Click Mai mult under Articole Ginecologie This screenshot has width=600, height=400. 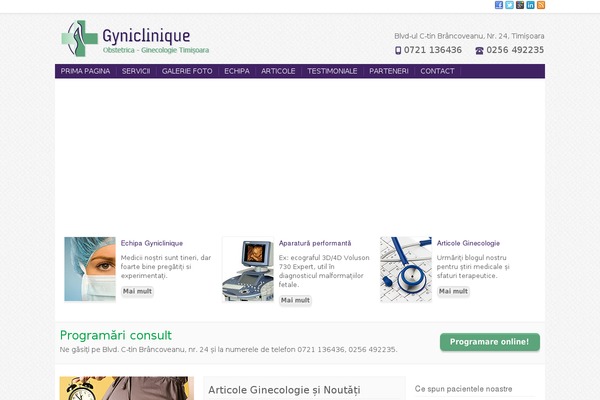[x=453, y=291]
